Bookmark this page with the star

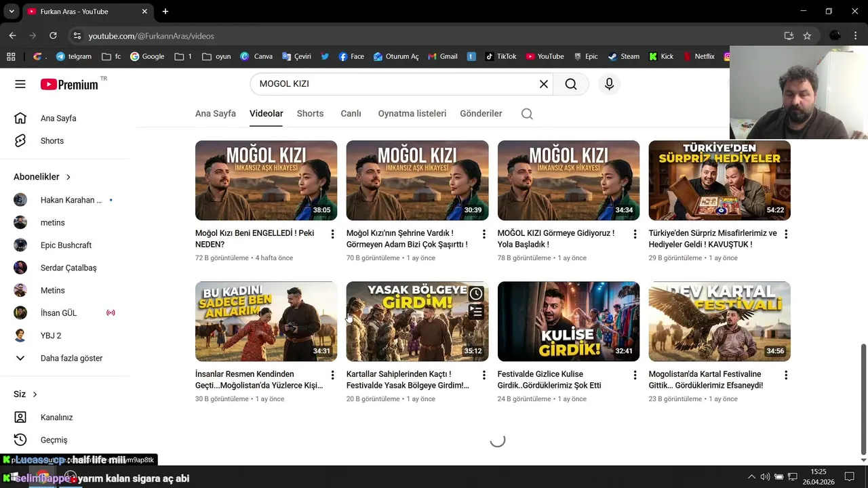(807, 36)
